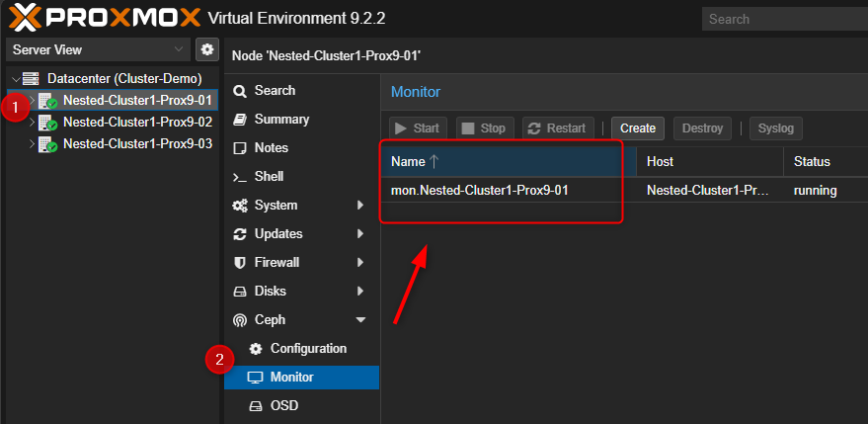Click the magnifier icon beside Search
Image resolution: width=868 pixels, height=424 pixels.
(240, 91)
